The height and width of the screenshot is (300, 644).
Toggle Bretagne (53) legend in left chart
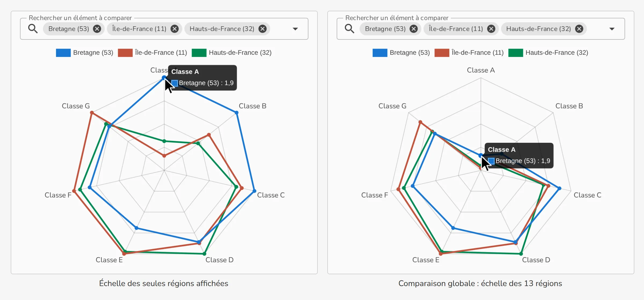click(x=85, y=53)
